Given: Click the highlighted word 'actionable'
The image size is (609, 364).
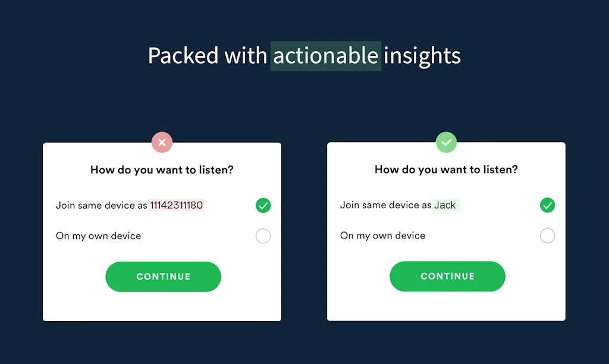Looking at the screenshot, I should [x=325, y=56].
